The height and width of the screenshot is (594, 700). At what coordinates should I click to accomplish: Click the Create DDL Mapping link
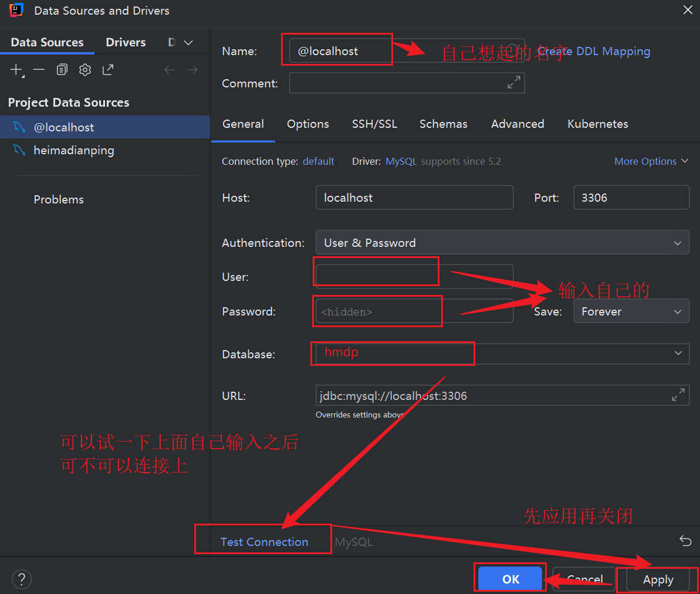[593, 51]
